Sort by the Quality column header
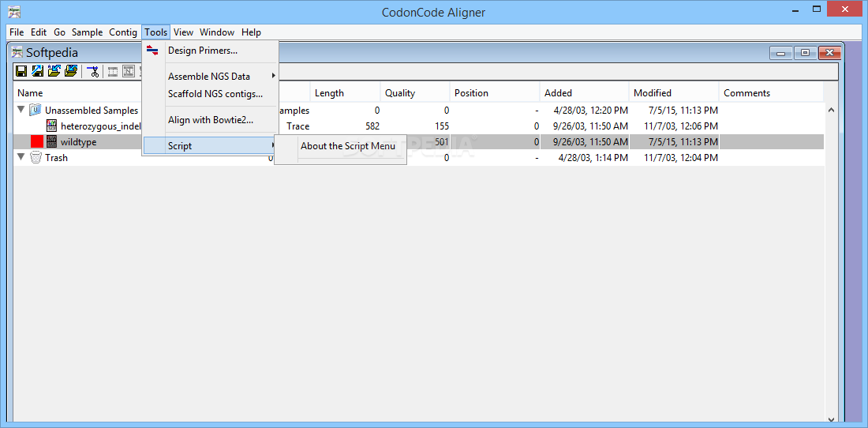 pos(415,93)
